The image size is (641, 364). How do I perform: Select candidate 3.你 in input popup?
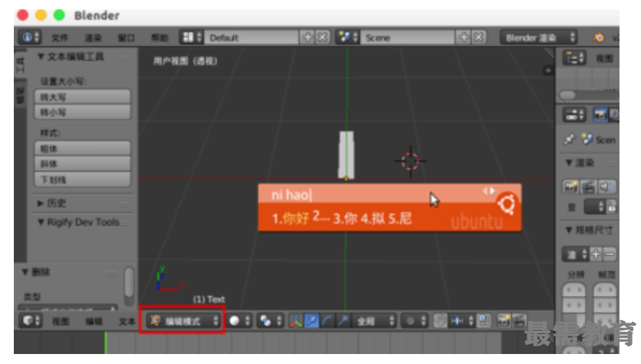point(345,219)
